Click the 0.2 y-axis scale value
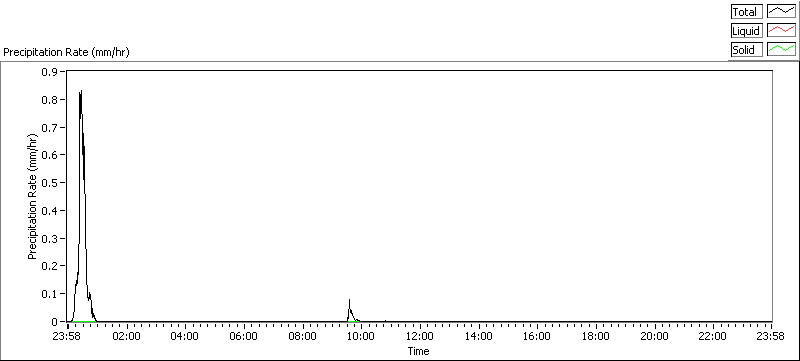This screenshot has height=361, width=800. pos(50,266)
